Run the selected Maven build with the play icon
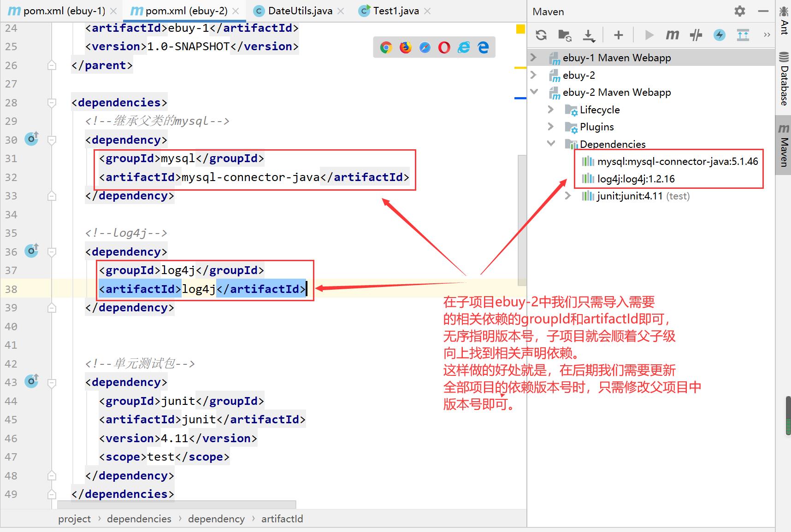This screenshot has width=791, height=532. [x=649, y=35]
